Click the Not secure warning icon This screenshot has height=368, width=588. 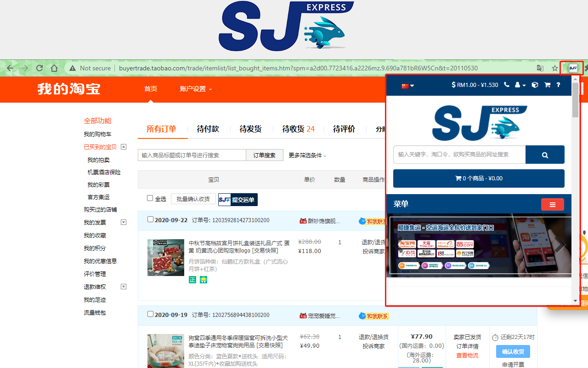click(72, 68)
